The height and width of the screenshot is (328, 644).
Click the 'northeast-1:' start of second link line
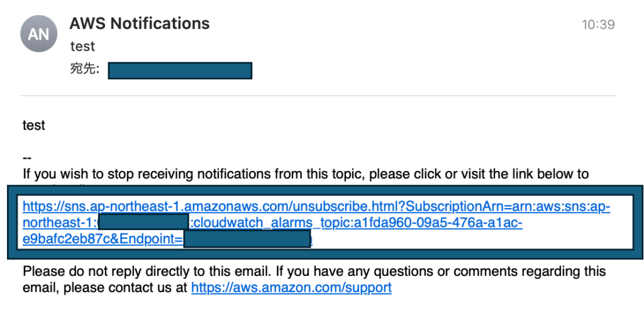[x=61, y=222]
